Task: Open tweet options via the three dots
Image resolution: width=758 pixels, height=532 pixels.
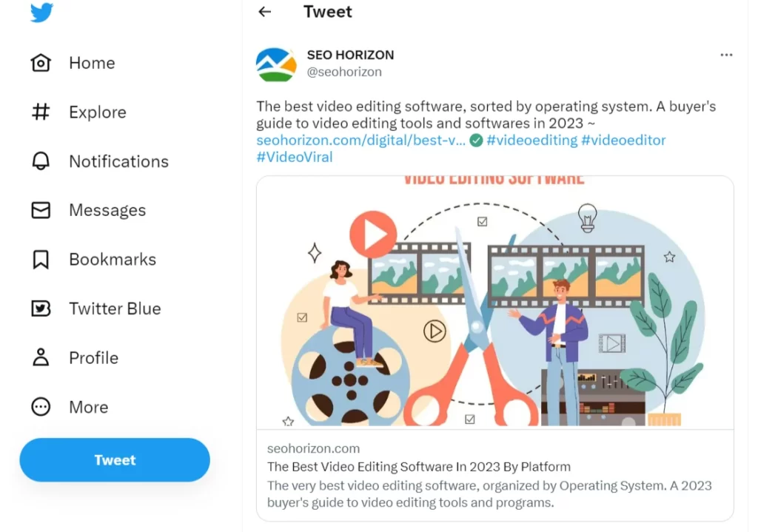Action: (726, 54)
